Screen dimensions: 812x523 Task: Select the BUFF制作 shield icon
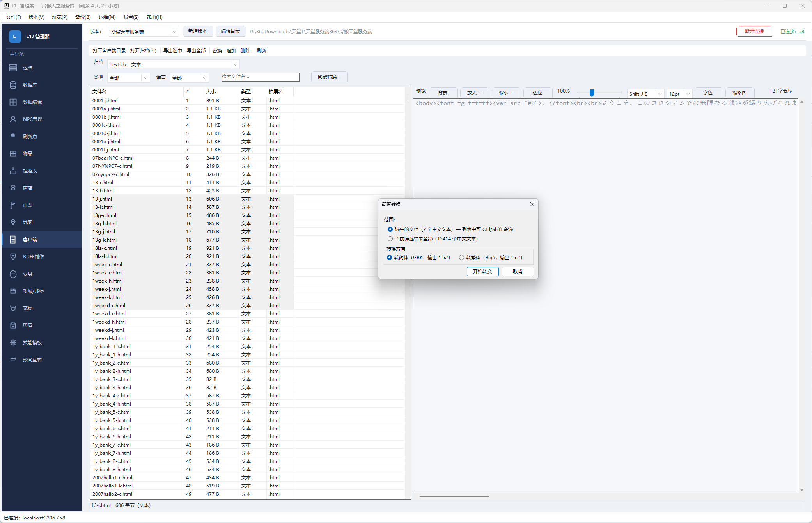point(13,256)
